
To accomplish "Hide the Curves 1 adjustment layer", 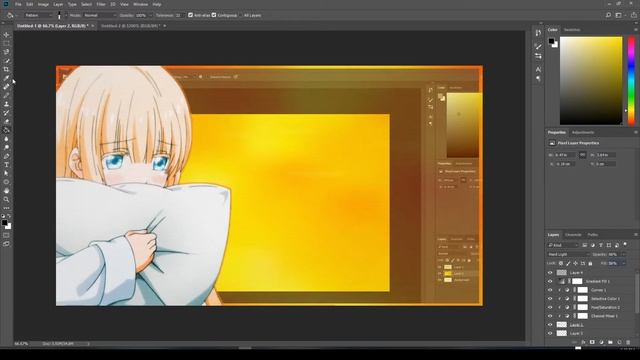I will 550,290.
